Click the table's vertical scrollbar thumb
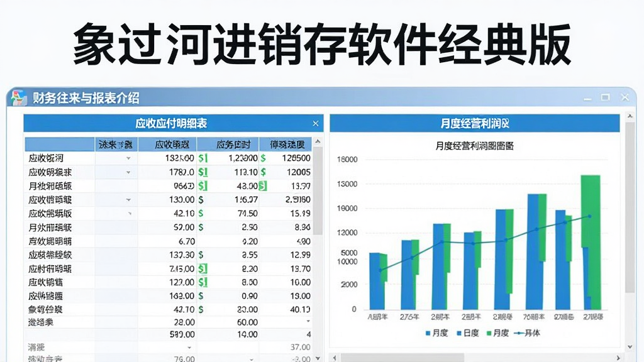 tap(318, 191)
